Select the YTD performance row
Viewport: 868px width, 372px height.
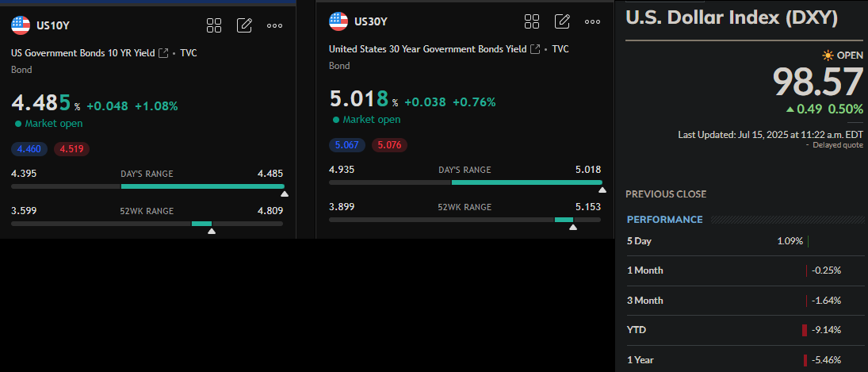746,330
